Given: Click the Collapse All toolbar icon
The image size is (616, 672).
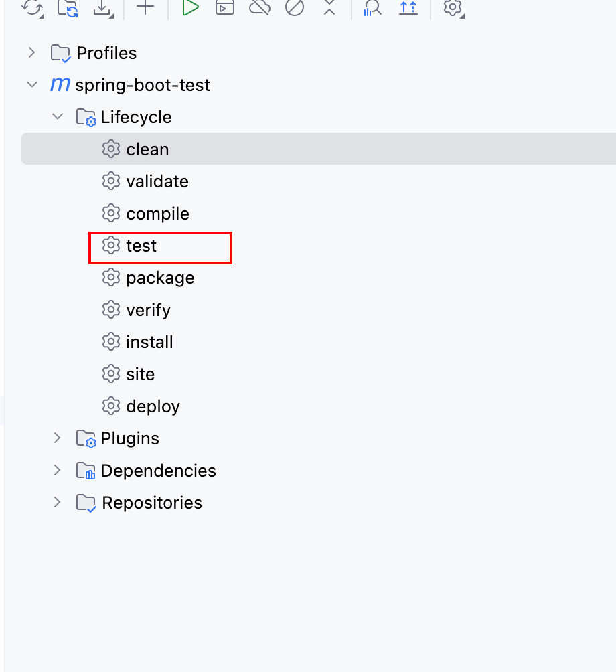Looking at the screenshot, I should pyautogui.click(x=329, y=7).
